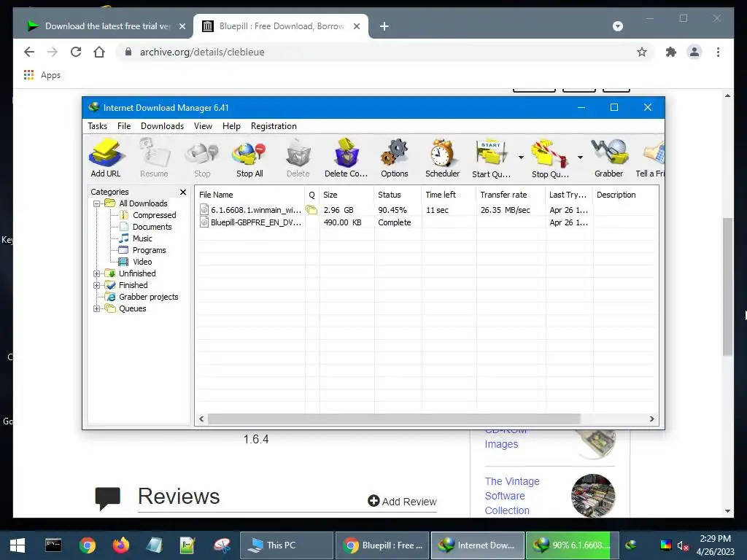This screenshot has width=747, height=560.
Task: Open a new Chrome tab
Action: click(x=384, y=26)
